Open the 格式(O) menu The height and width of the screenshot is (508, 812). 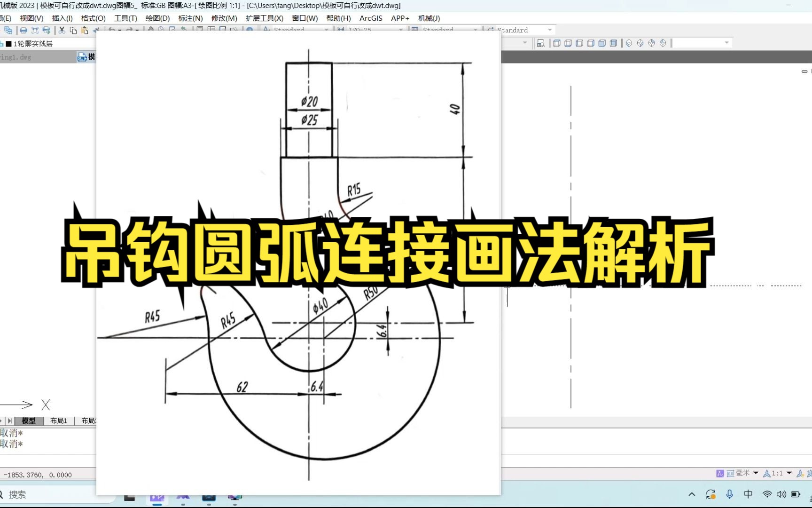pyautogui.click(x=93, y=18)
